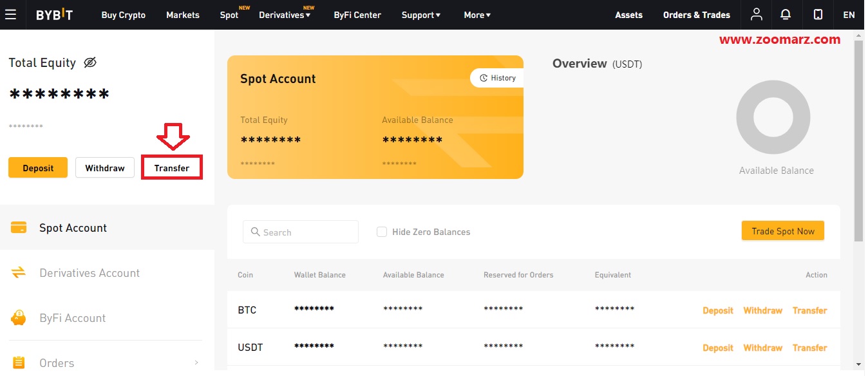
Task: Click the Reserved for Orders column header
Action: coord(518,275)
